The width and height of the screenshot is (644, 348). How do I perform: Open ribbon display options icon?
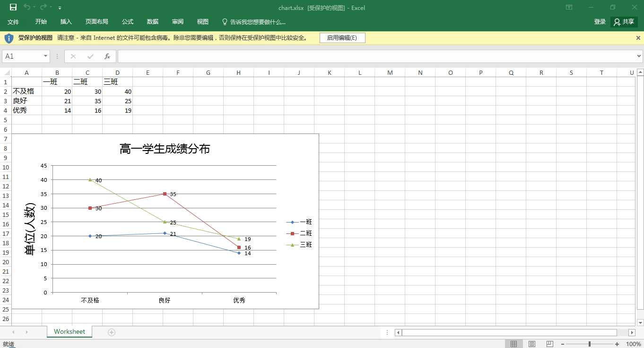pyautogui.click(x=569, y=7)
